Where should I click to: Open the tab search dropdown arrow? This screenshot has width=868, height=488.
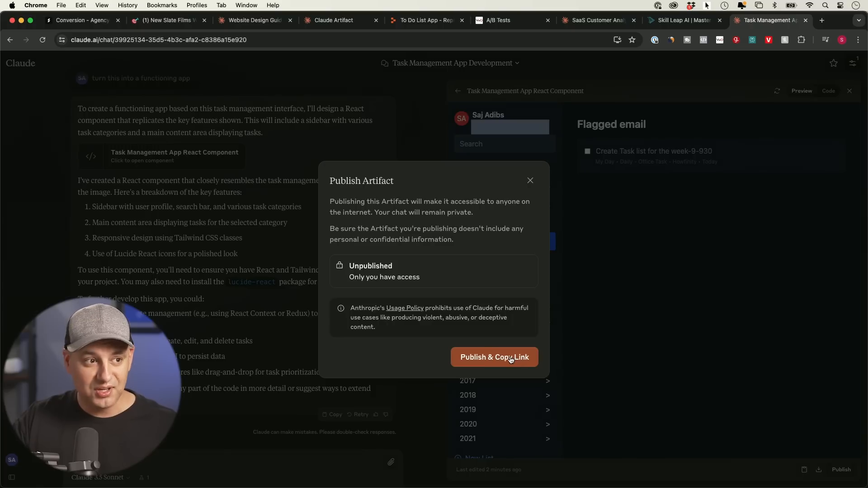(859, 20)
